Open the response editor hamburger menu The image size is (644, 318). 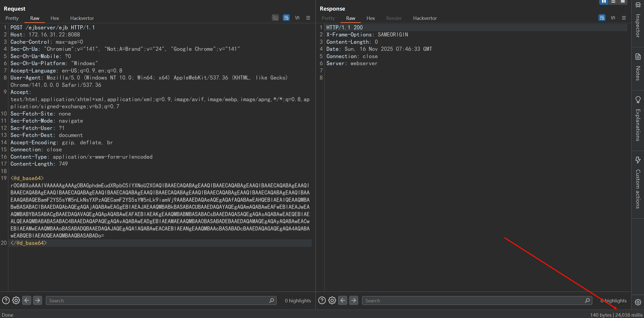pyautogui.click(x=624, y=18)
